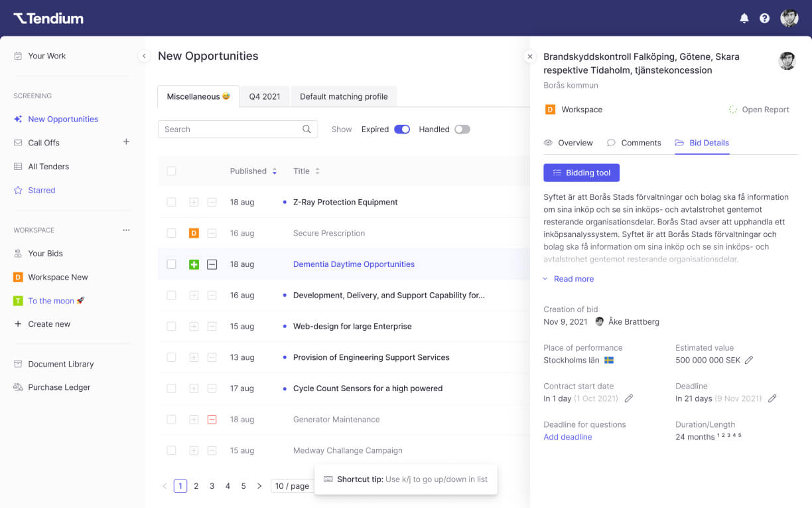This screenshot has width=812, height=508.
Task: Switch to Miscellaneous tab
Action: pos(198,96)
